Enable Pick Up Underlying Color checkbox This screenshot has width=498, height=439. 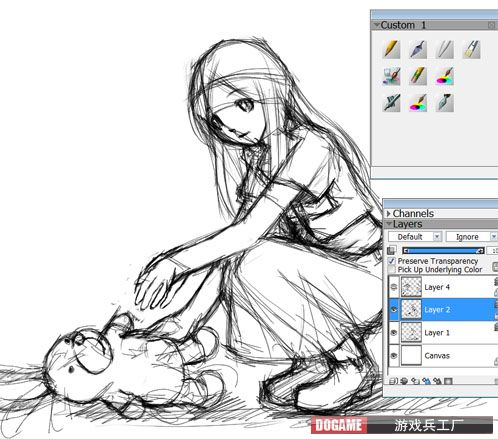[x=392, y=269]
